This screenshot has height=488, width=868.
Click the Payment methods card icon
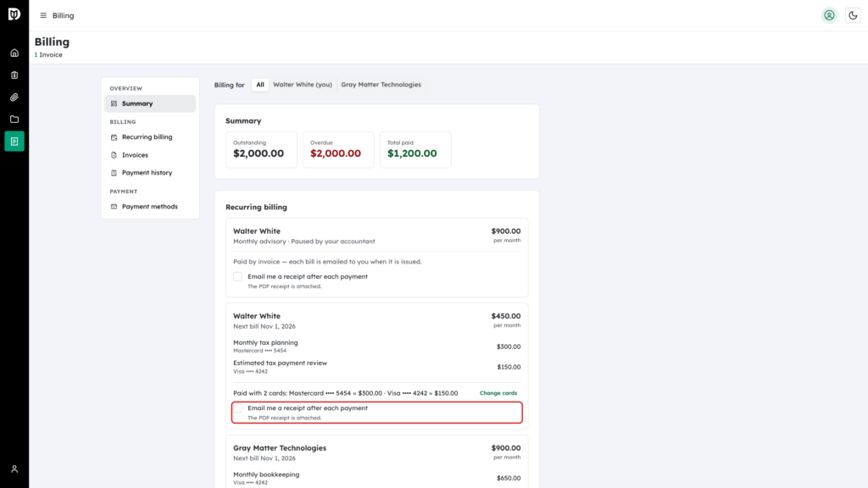tap(114, 207)
